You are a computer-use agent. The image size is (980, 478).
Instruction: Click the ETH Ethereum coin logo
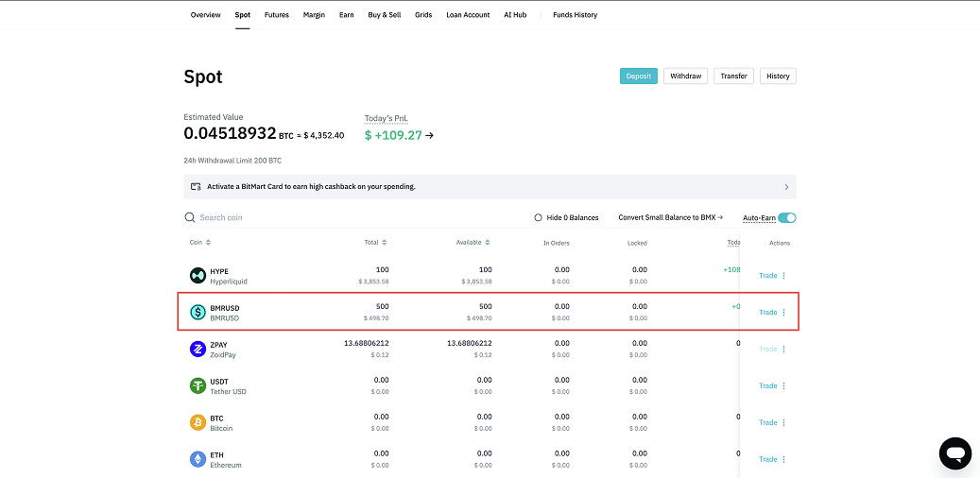point(198,460)
